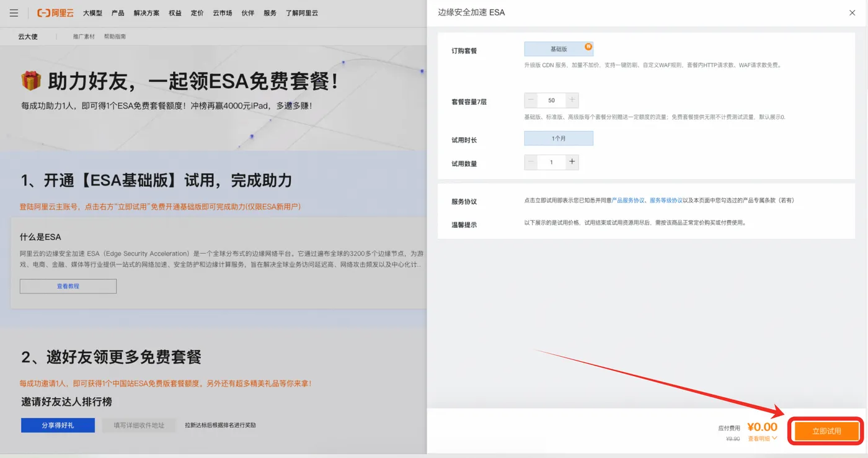The height and width of the screenshot is (458, 868).
Task: Click the ¥0.00 price text
Action: tap(762, 427)
